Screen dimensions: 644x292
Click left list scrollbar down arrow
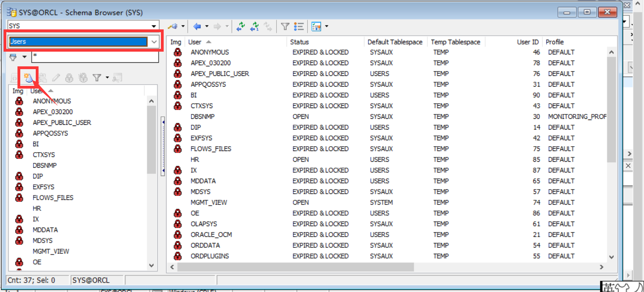(x=151, y=265)
